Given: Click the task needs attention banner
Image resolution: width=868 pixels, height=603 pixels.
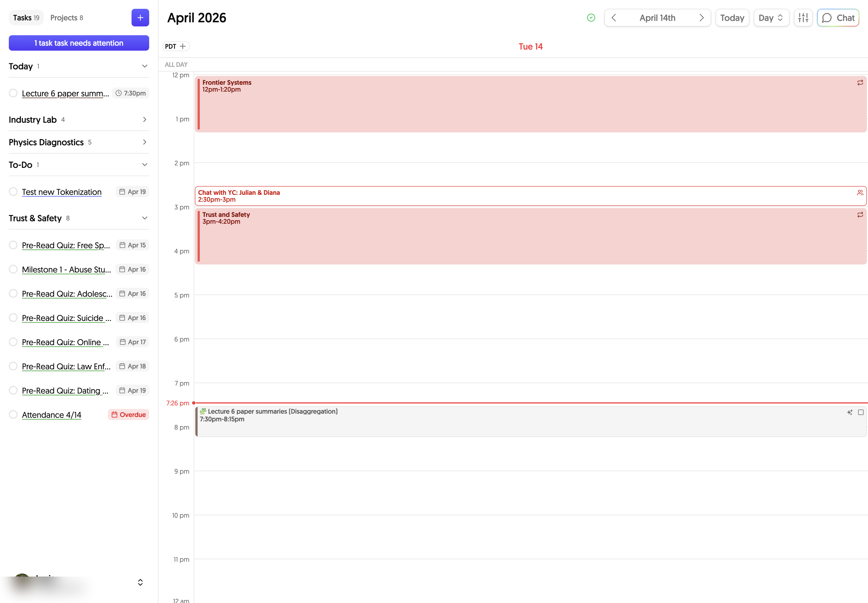Looking at the screenshot, I should point(78,43).
